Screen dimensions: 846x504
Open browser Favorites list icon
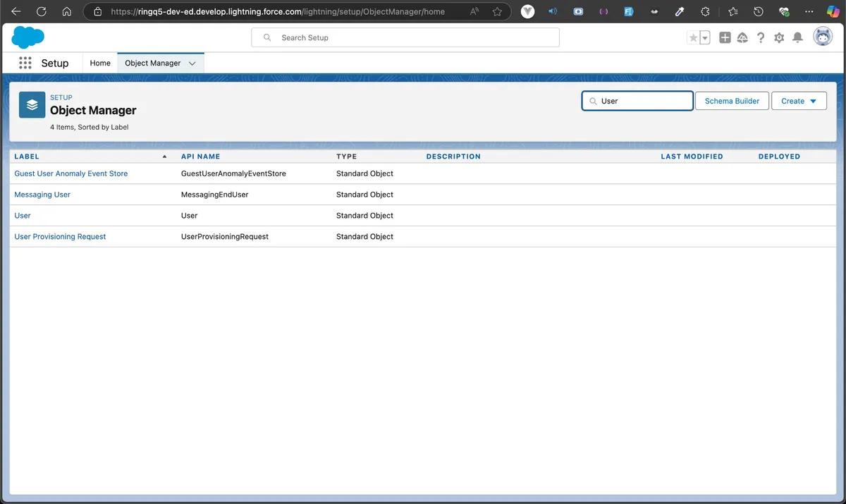point(733,11)
